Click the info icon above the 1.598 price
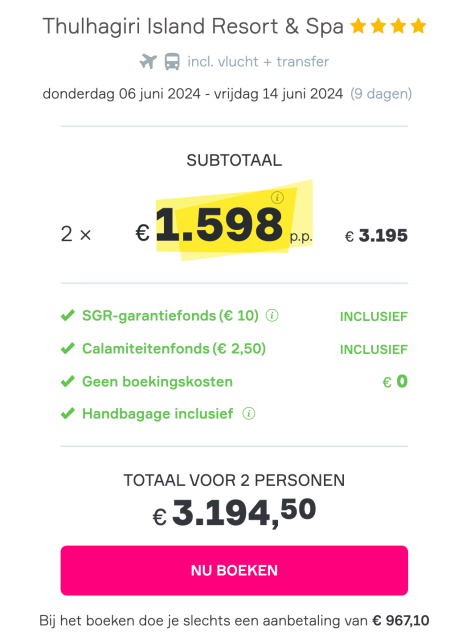The height and width of the screenshot is (641, 450). click(278, 198)
